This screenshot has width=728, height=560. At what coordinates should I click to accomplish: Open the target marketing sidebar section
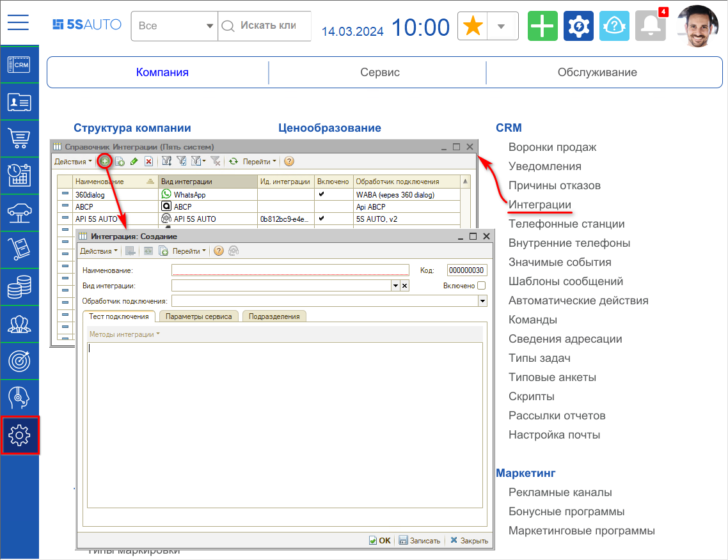click(x=19, y=361)
